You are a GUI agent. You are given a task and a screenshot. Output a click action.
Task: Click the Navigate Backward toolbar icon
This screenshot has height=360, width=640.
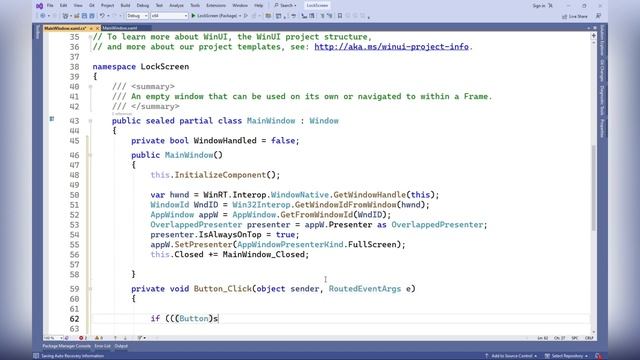tap(43, 16)
